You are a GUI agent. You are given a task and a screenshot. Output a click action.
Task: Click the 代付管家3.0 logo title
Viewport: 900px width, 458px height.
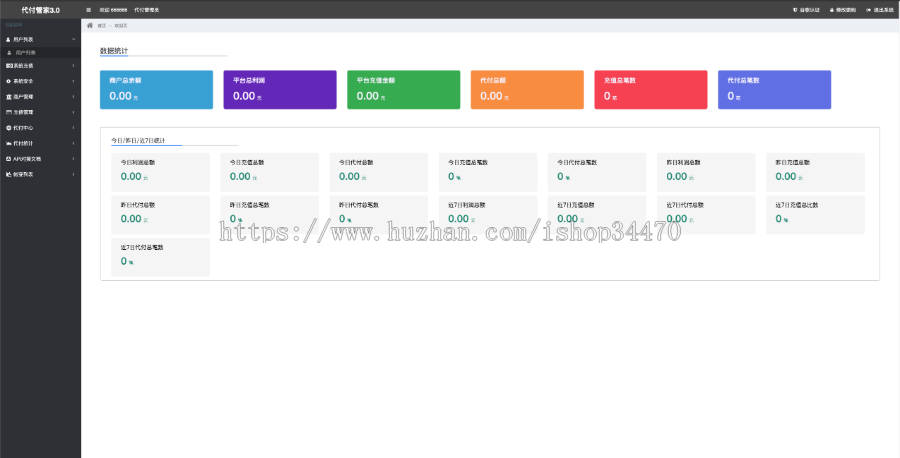[x=40, y=9]
